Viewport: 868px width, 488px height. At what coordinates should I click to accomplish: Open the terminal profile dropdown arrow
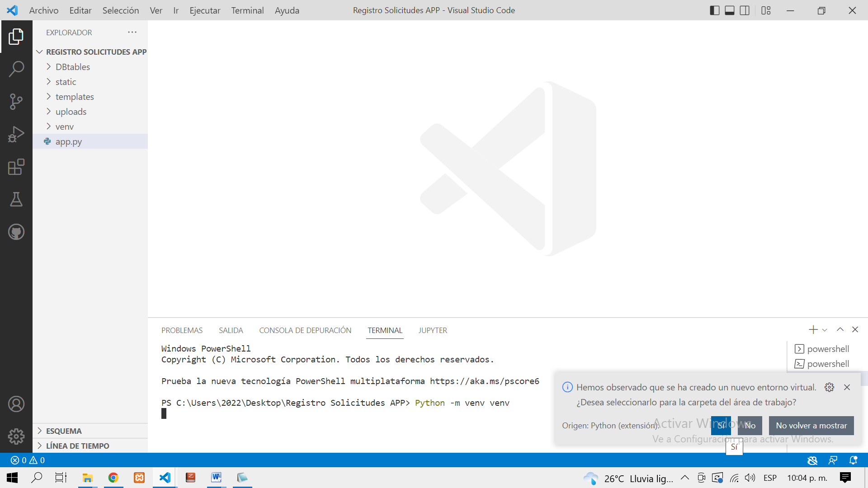(825, 330)
